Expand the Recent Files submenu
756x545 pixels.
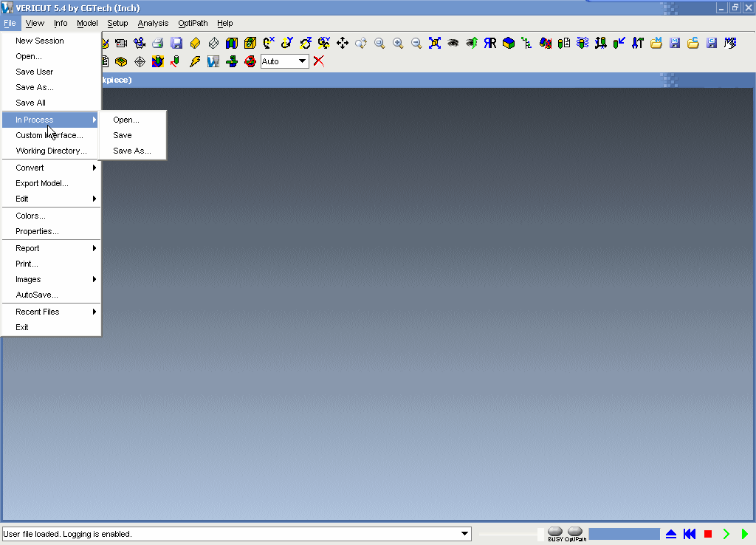(x=51, y=312)
